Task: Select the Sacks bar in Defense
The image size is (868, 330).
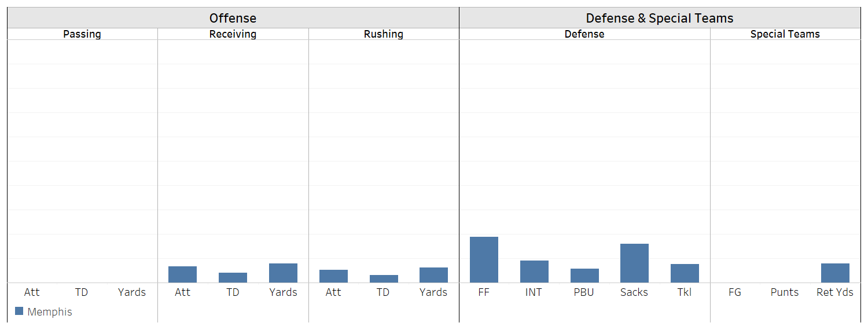Action: (634, 263)
